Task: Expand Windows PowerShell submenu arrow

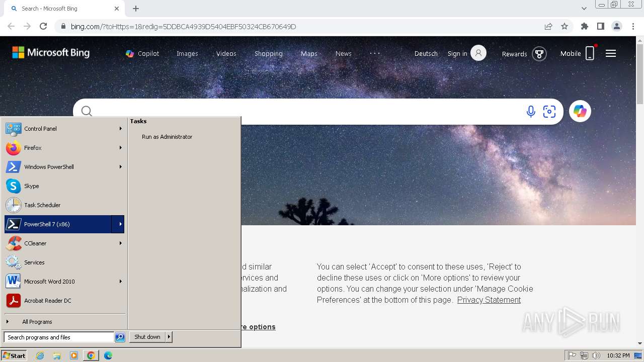Action: (120, 167)
